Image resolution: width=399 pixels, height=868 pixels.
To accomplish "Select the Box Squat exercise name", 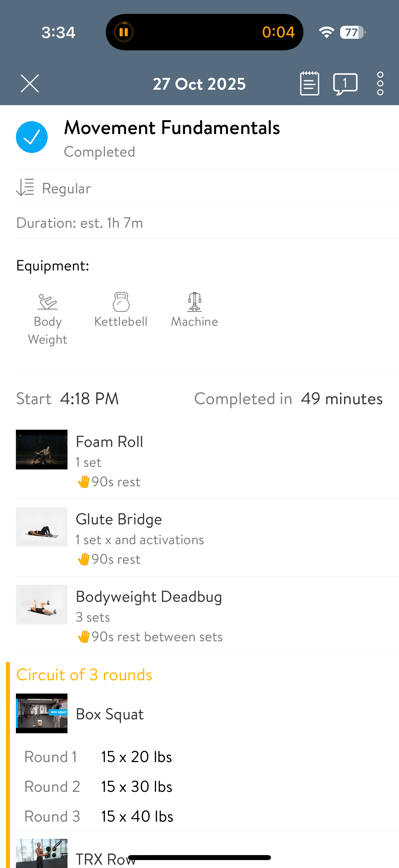I will 110,714.
